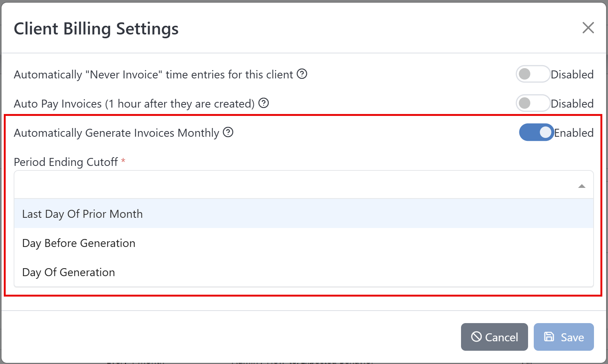The image size is (608, 364).
Task: Click the floppy disk icon on Save
Action: coord(549,337)
